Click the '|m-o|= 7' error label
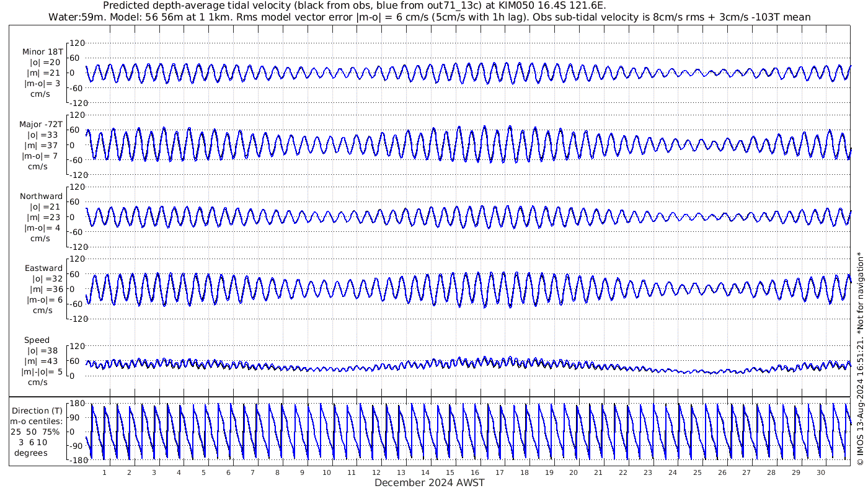The height and width of the screenshot is (496, 868). pyautogui.click(x=41, y=156)
